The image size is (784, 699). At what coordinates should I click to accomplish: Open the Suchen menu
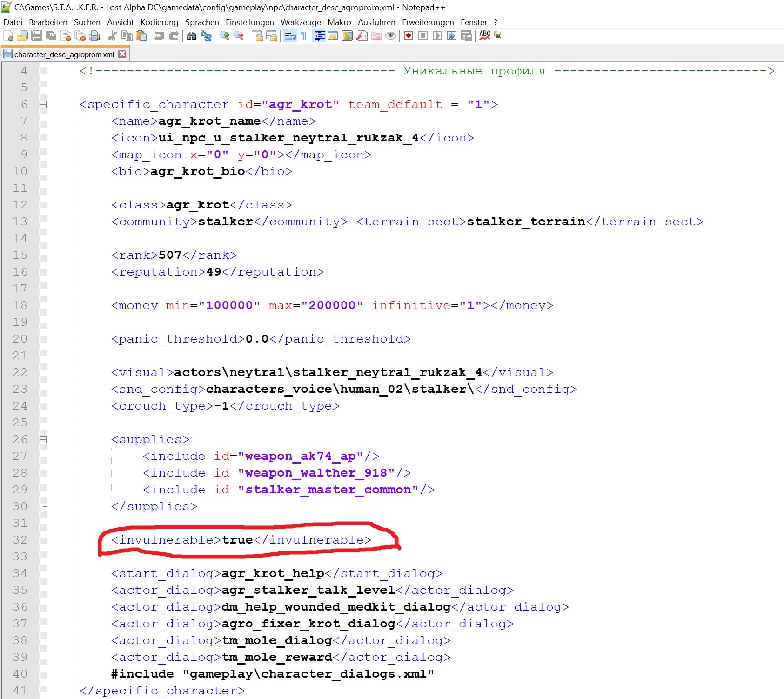click(87, 22)
